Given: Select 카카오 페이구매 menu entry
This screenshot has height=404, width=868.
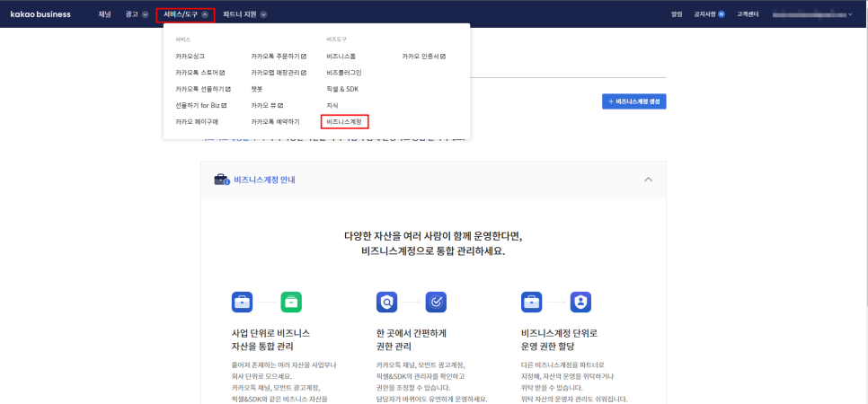Looking at the screenshot, I should point(197,122).
